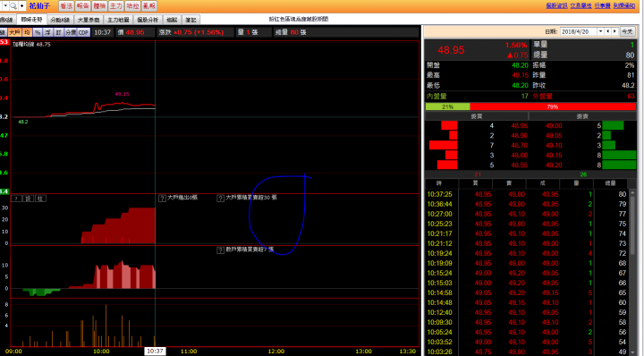The height and width of the screenshot is (356, 644).
Task: Toggle the 訂 chart option
Action: coord(59,32)
